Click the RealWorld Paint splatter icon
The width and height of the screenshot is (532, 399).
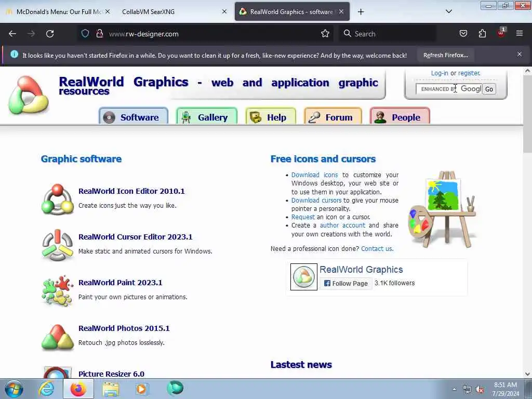57,291
